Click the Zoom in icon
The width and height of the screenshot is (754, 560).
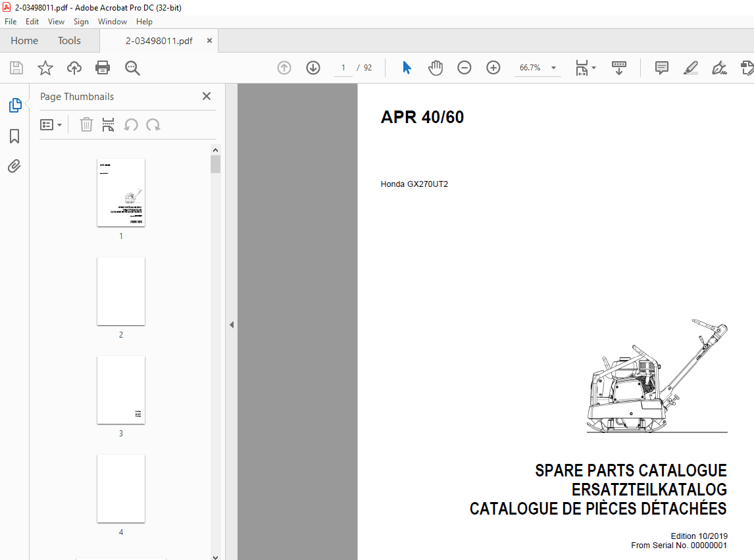(493, 67)
